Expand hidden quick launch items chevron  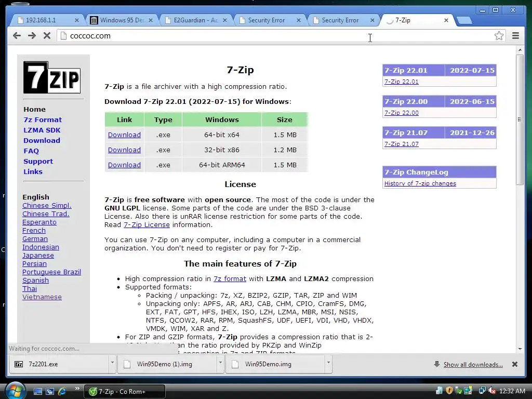pos(77,389)
